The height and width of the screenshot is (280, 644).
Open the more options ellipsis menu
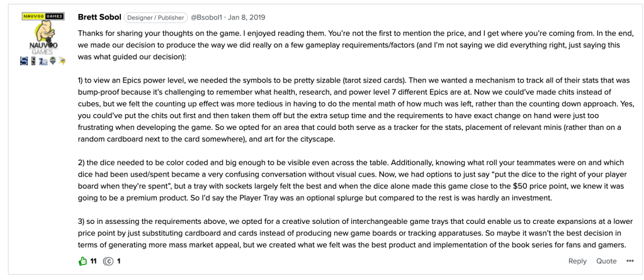[x=630, y=261]
